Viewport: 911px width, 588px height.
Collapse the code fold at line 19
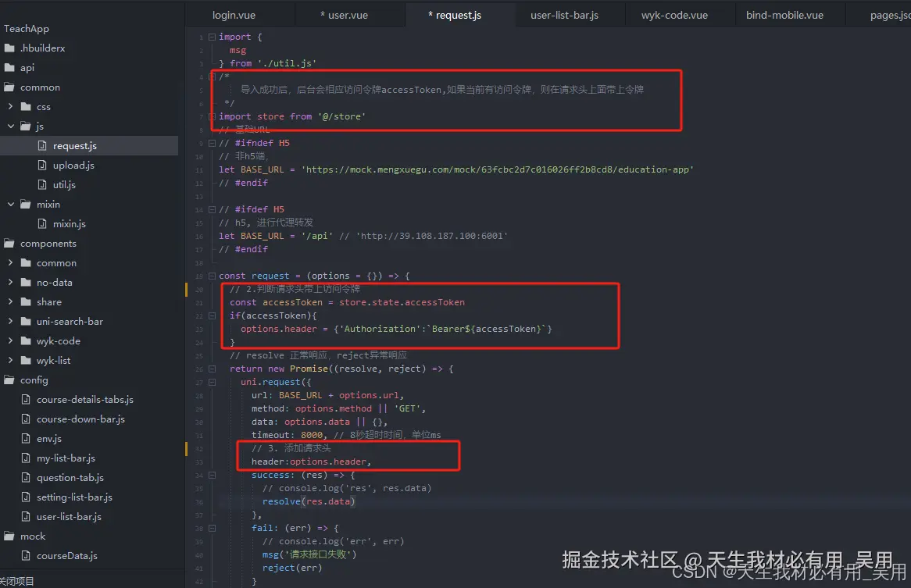pos(211,276)
